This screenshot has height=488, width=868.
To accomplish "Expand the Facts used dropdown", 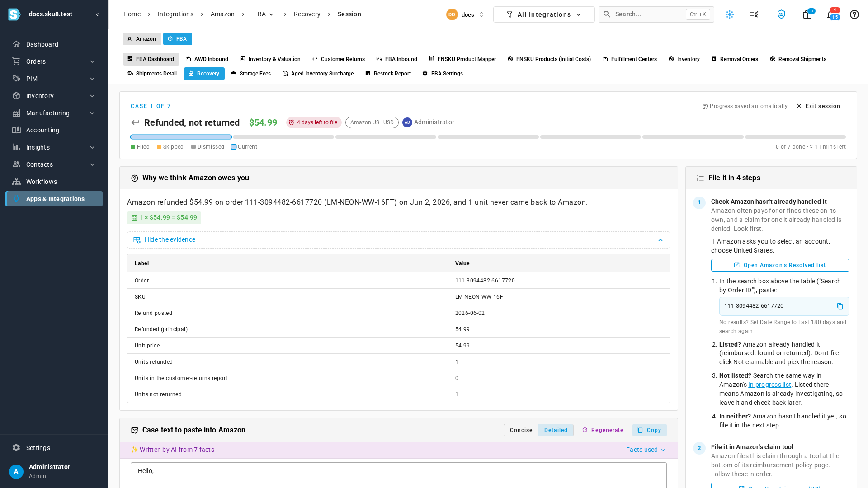I will (646, 450).
